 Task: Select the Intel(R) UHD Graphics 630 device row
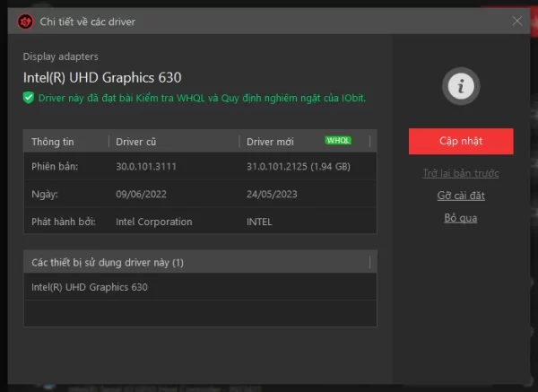coord(200,287)
